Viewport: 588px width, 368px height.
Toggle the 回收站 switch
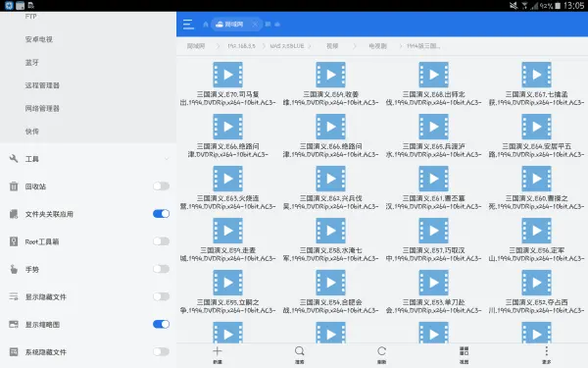click(162, 186)
